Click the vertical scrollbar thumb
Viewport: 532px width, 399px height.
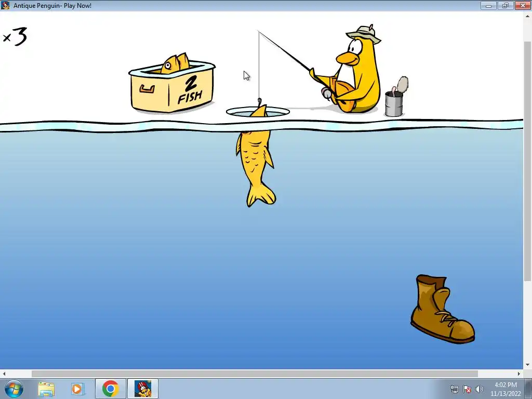(x=528, y=161)
